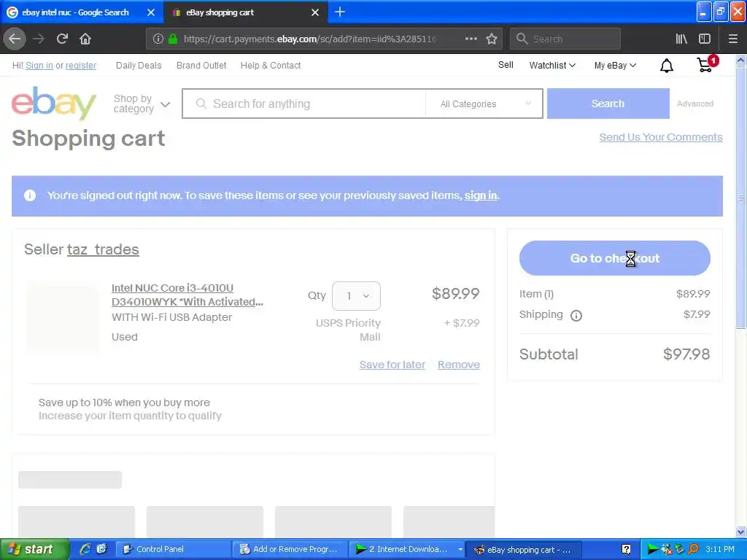Click scrollbar up arrow
The image size is (747, 560).
coord(741,60)
